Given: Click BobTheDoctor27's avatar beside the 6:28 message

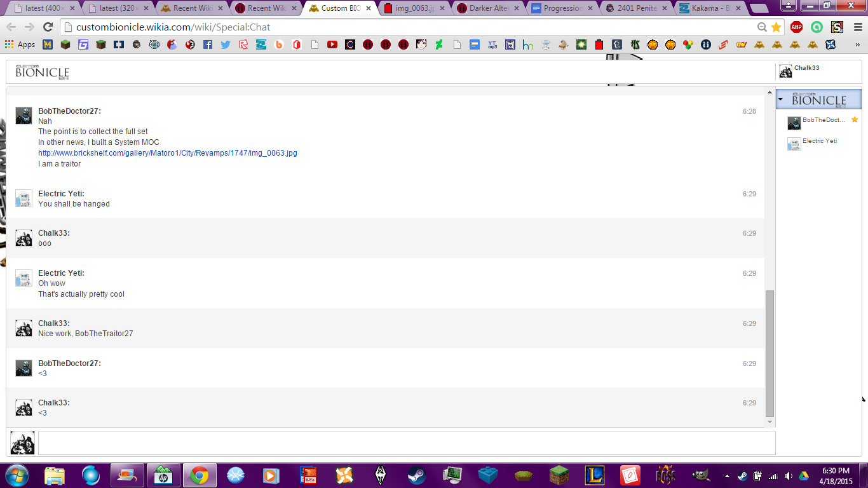Looking at the screenshot, I should 24,115.
